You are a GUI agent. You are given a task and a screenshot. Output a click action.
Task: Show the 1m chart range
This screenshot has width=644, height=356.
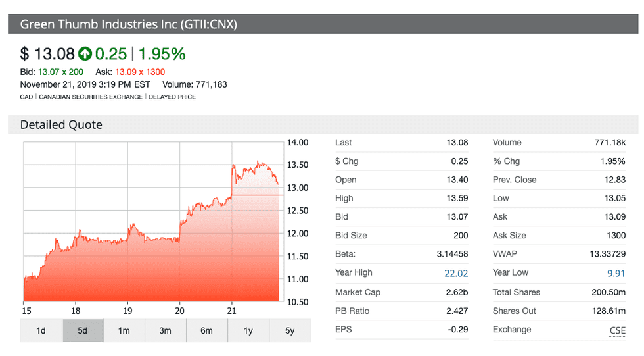[x=124, y=330]
